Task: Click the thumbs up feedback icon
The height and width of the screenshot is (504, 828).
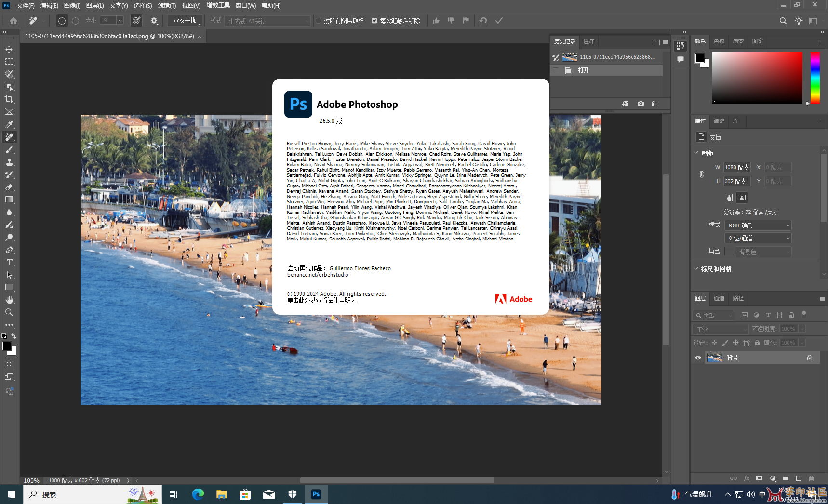Action: point(436,21)
